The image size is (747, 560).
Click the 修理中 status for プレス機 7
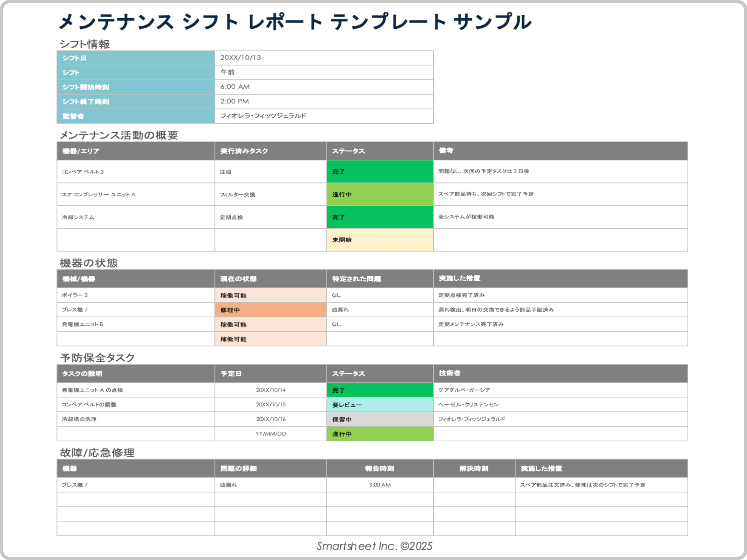[x=270, y=310]
